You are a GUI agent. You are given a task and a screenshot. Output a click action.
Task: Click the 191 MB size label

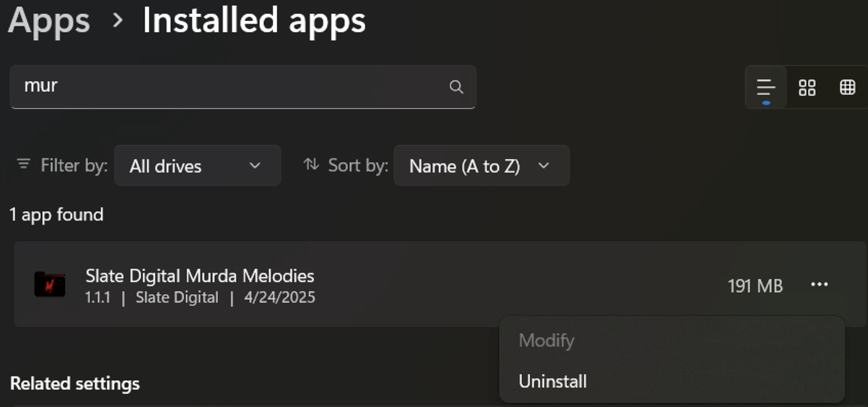(755, 286)
